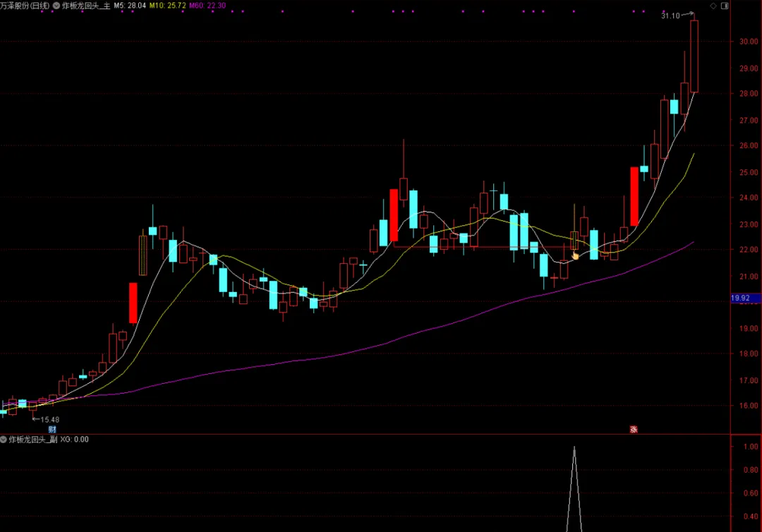Click the 1.00 label on sub-chart axis
Viewport: 762px width, 532px height.
(x=751, y=447)
